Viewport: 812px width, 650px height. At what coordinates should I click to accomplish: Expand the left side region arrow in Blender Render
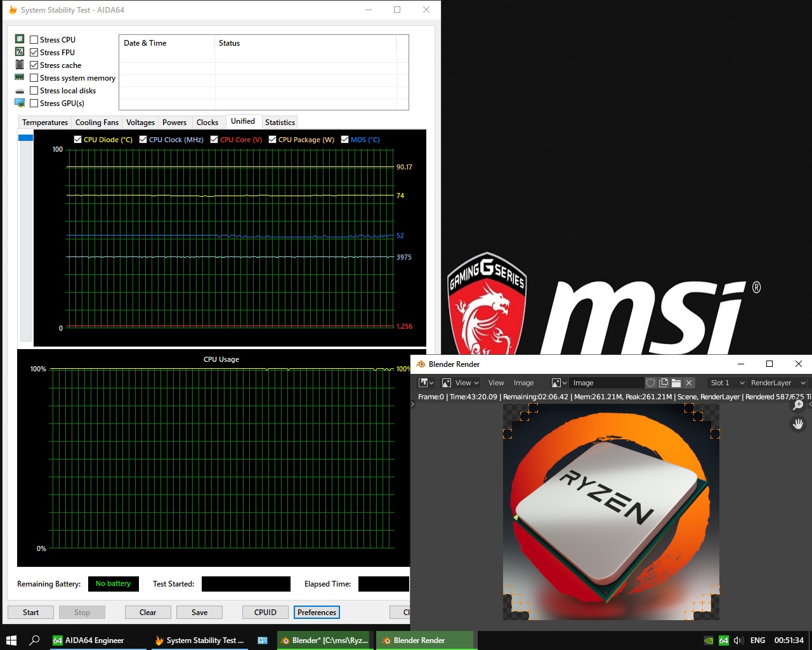pyautogui.click(x=413, y=404)
